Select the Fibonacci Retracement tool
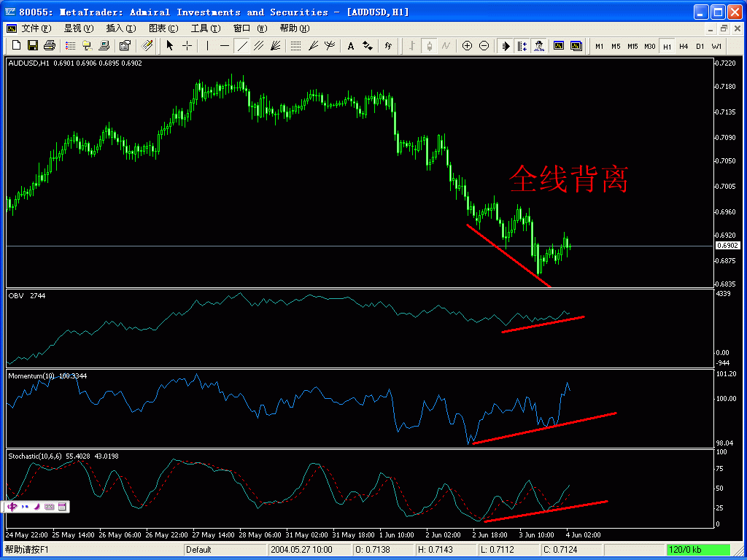The height and width of the screenshot is (560, 747). (296, 46)
